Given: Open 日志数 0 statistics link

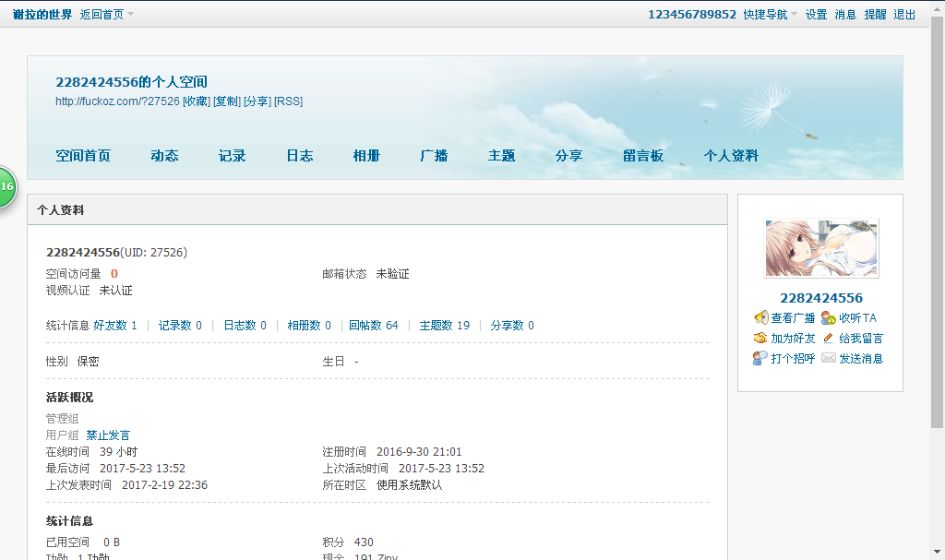Looking at the screenshot, I should pyautogui.click(x=245, y=326).
